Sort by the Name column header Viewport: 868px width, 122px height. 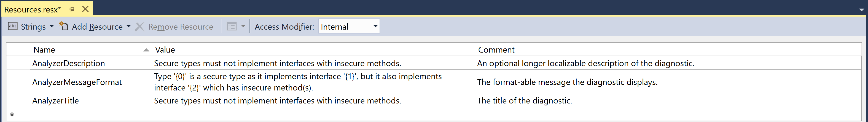91,50
